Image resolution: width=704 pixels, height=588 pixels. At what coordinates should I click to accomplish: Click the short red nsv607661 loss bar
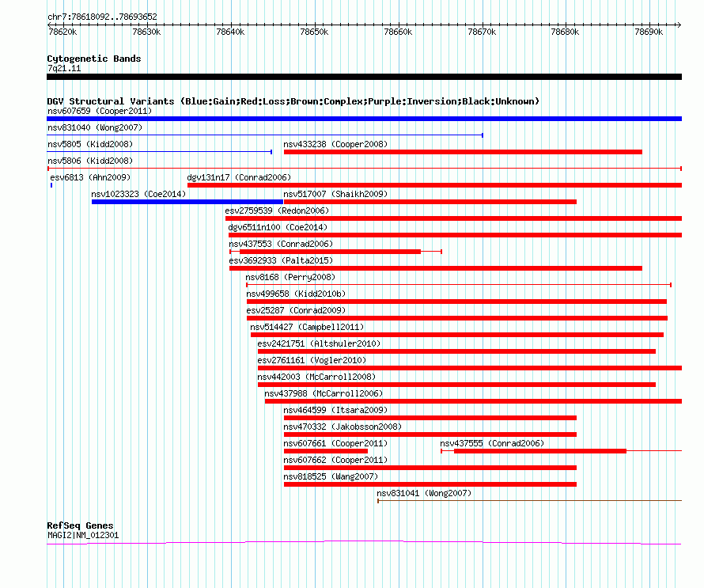(x=326, y=451)
